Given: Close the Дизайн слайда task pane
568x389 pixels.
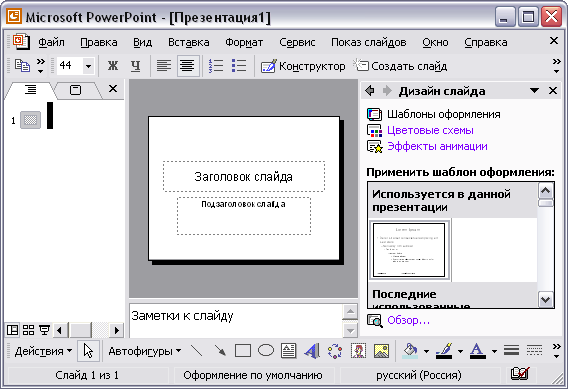Looking at the screenshot, I should (x=553, y=91).
